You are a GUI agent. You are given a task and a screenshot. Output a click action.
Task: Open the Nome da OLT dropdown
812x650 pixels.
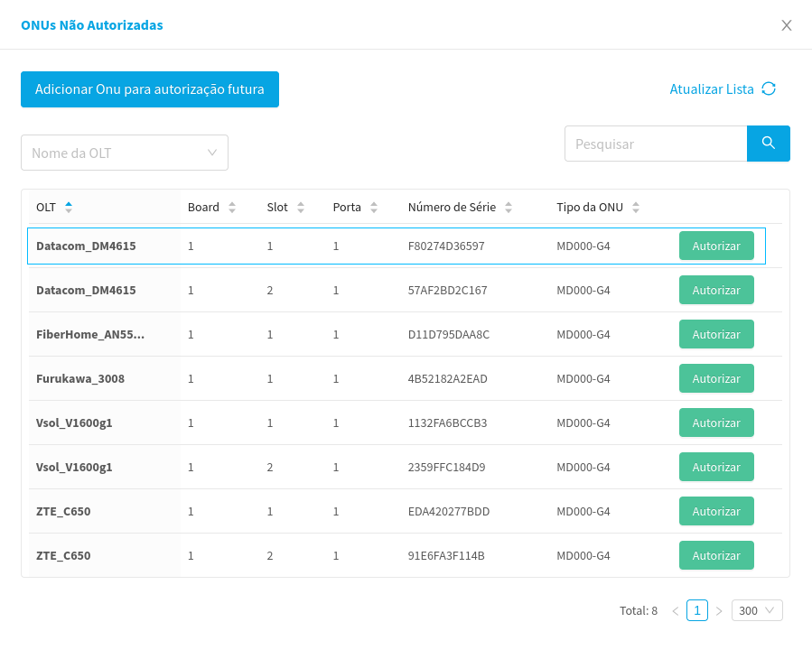coord(125,153)
